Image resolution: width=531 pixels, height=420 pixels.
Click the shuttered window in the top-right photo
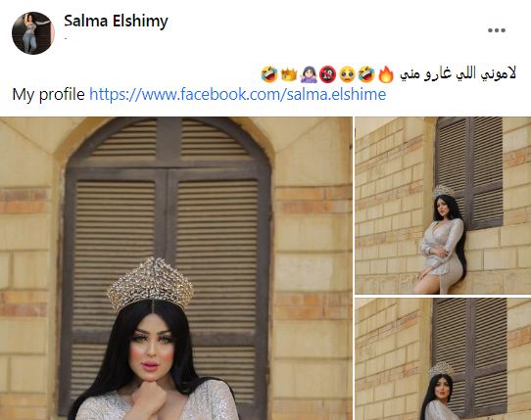[469, 172]
